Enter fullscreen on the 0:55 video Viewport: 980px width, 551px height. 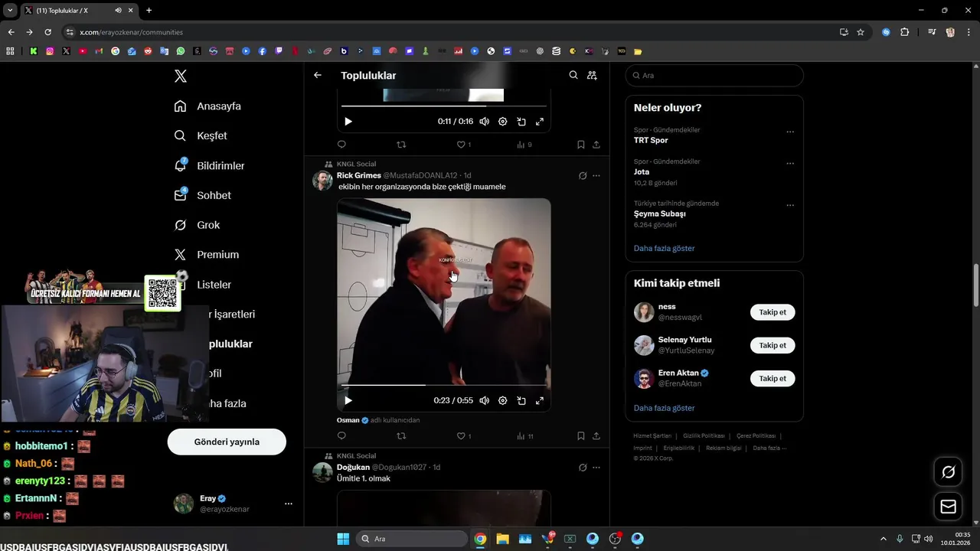tap(540, 400)
